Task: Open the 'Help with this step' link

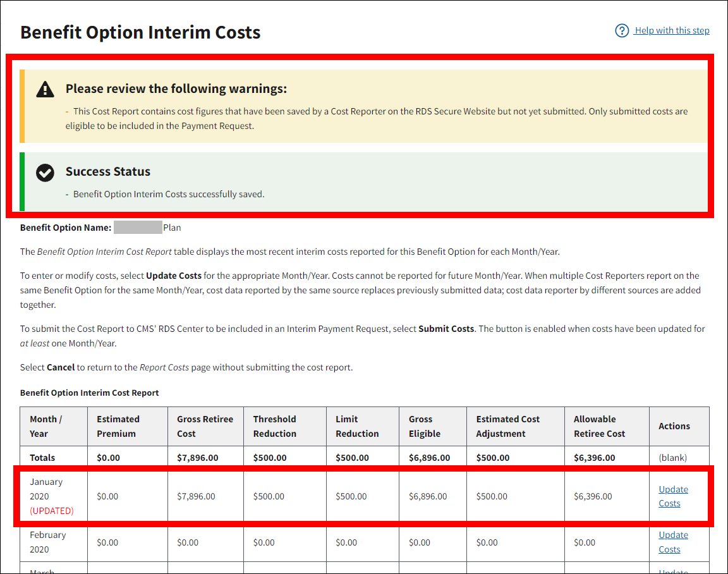Action: tap(672, 30)
